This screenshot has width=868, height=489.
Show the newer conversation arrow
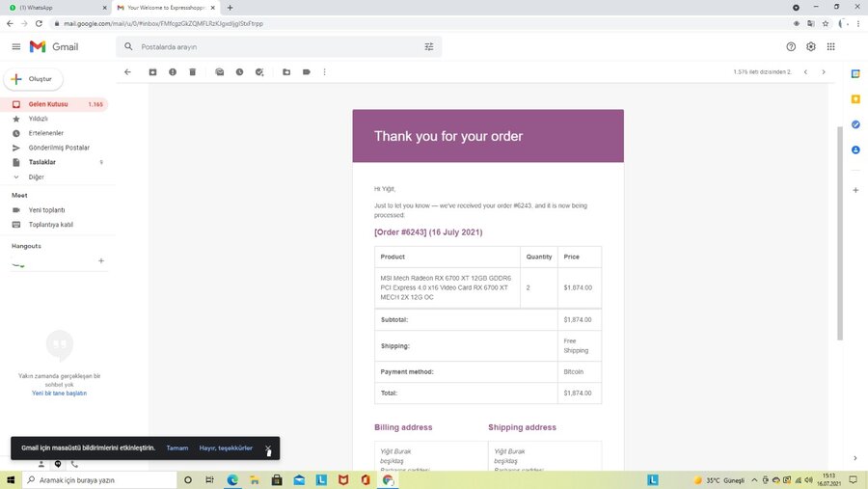tap(806, 72)
